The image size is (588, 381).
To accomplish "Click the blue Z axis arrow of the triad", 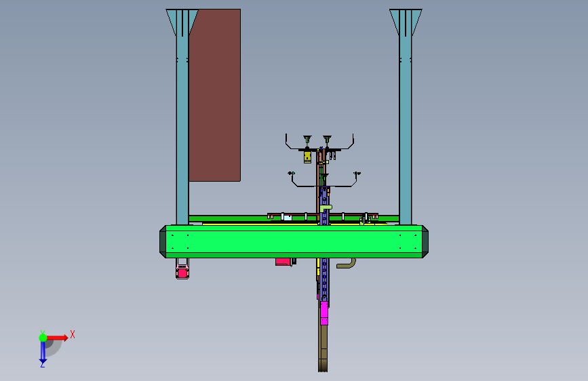I will pyautogui.click(x=43, y=353).
